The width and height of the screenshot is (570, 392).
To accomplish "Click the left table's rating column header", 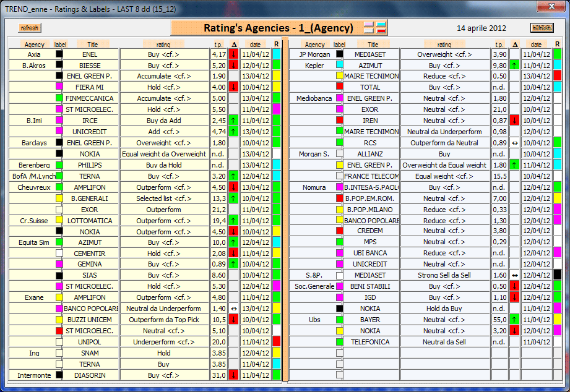I will pyautogui.click(x=163, y=45).
